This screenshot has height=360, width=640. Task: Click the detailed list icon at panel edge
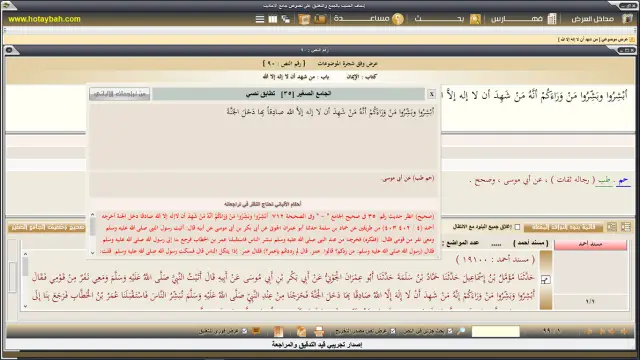click(626, 227)
